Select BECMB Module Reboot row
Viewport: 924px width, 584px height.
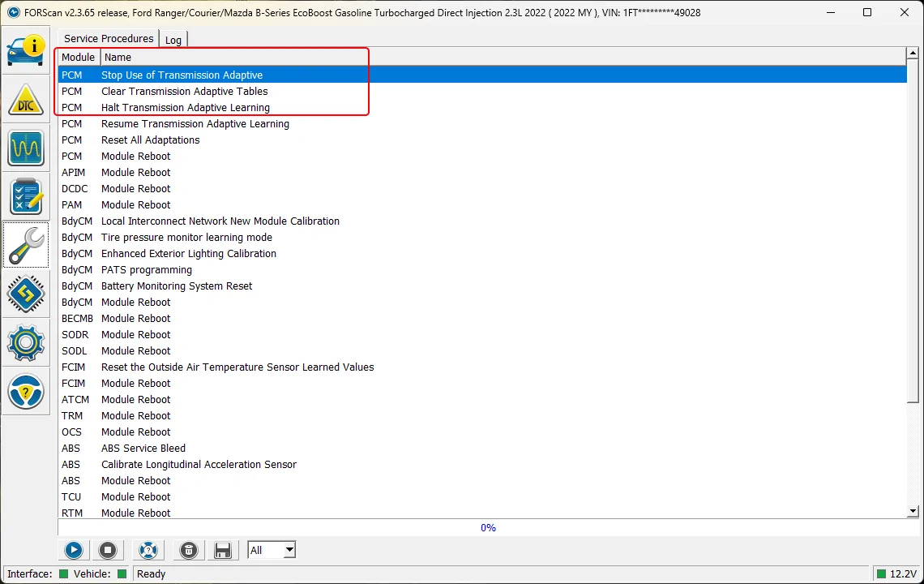tap(482, 319)
